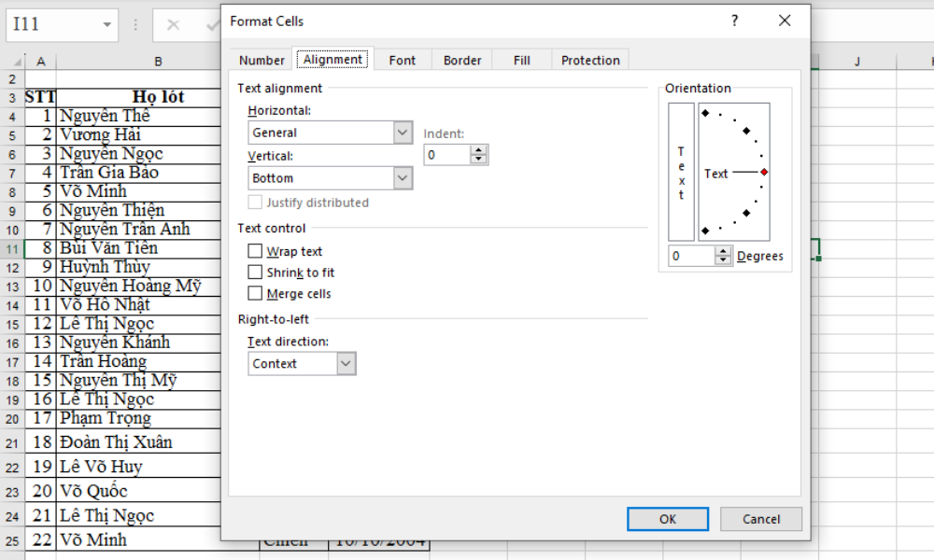Click the Indent up spinner arrow
The height and width of the screenshot is (560, 934).
pos(479,149)
